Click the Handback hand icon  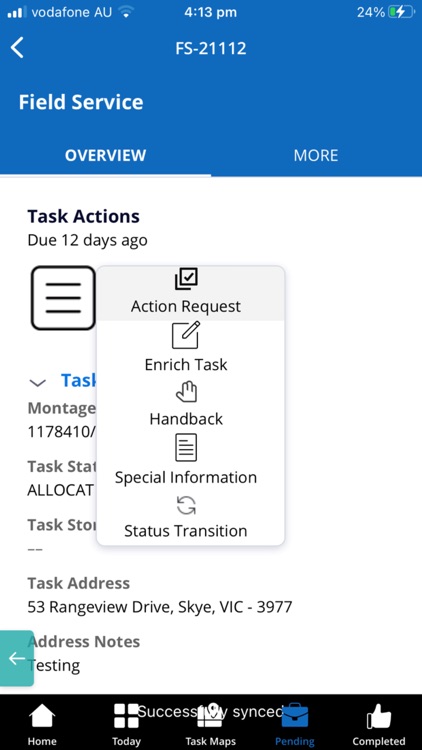pos(186,391)
